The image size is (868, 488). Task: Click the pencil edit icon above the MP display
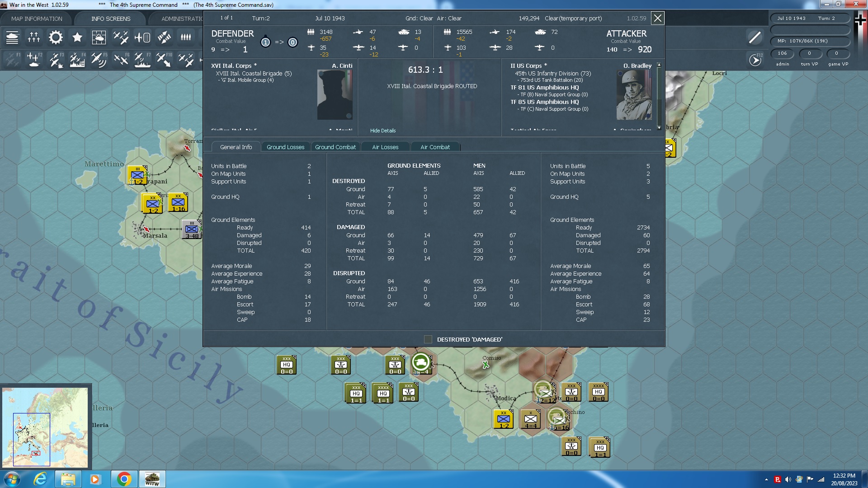click(x=754, y=38)
